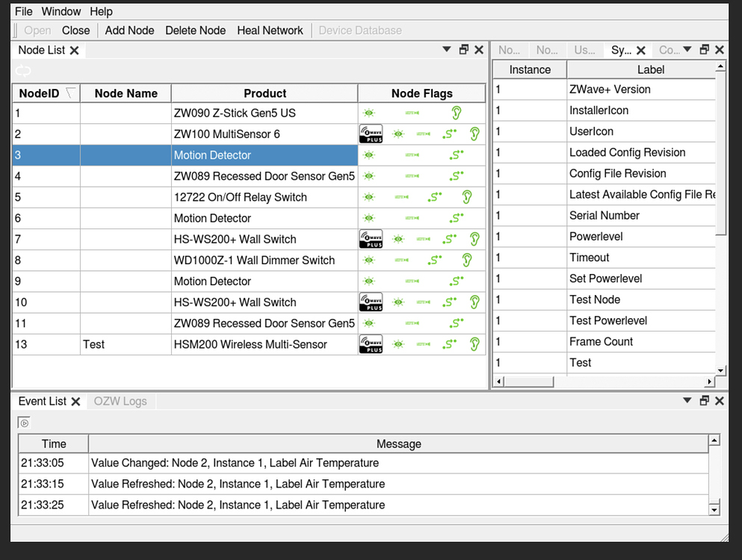This screenshot has width=742, height=560.
Task: Click the filter icon above the Event List table
Action: click(23, 422)
